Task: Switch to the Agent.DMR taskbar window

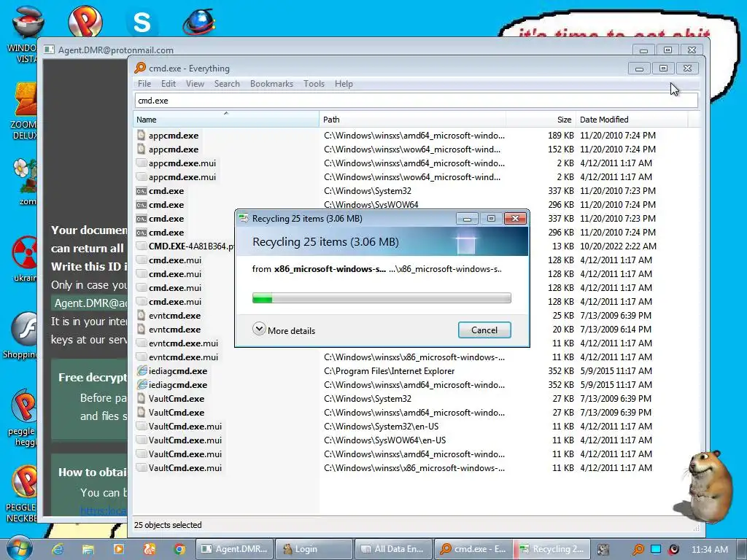Action: click(x=235, y=549)
